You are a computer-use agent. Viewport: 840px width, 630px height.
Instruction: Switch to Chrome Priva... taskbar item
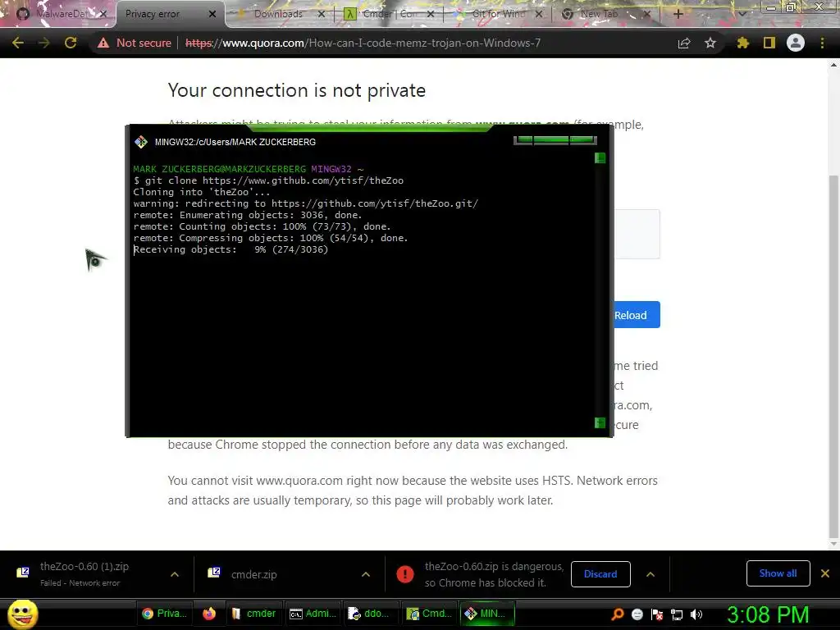[x=164, y=614]
